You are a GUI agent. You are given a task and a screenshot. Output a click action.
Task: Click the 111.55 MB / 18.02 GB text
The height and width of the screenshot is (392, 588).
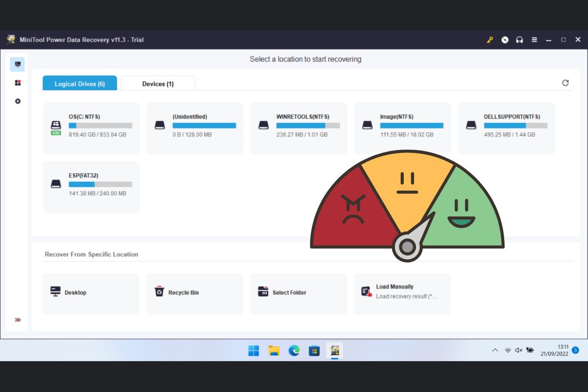[x=407, y=134]
